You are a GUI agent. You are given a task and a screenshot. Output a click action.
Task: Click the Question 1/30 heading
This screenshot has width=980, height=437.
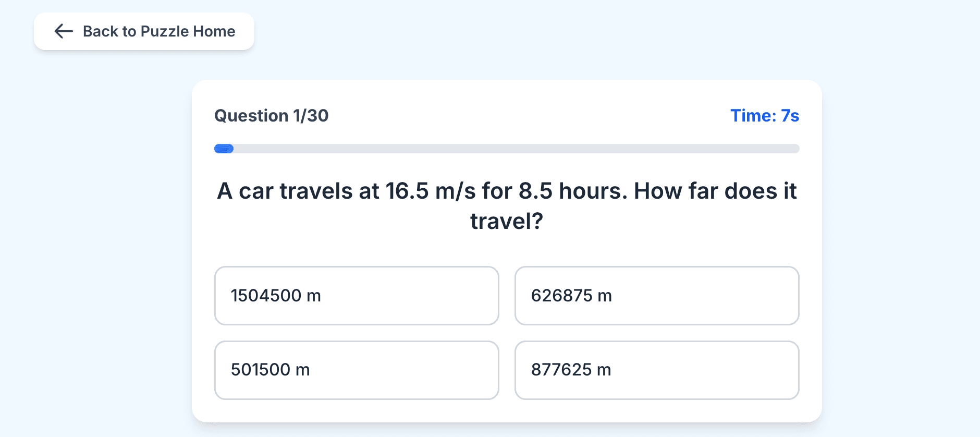point(272,116)
